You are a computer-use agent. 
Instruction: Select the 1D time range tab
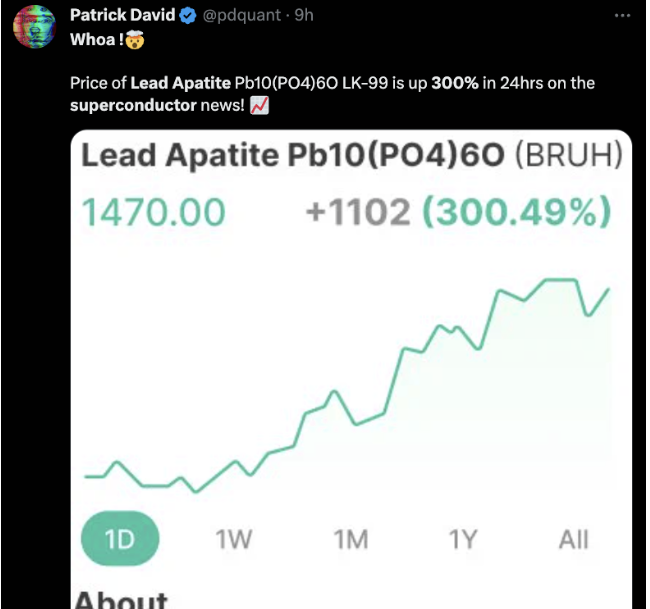(120, 539)
